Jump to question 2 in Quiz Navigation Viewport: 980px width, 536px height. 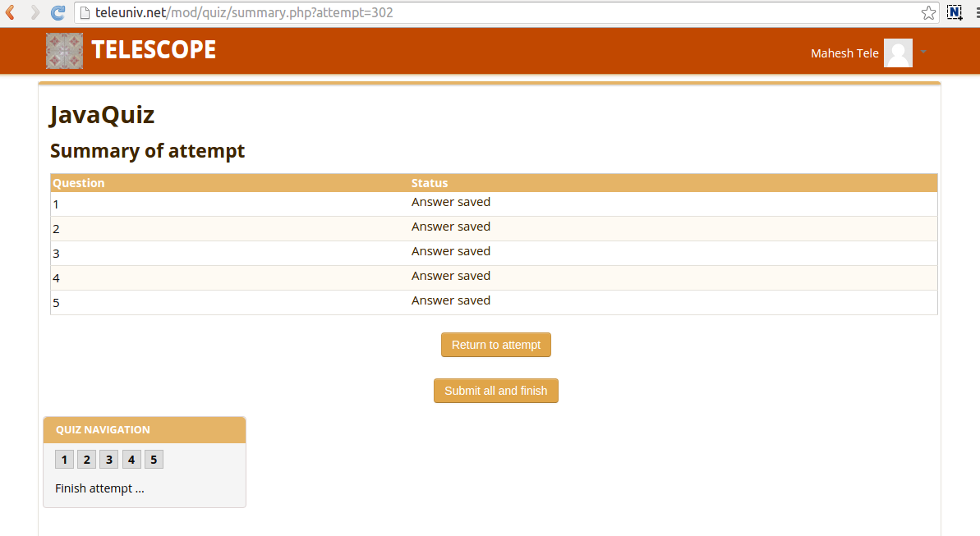pyautogui.click(x=87, y=460)
